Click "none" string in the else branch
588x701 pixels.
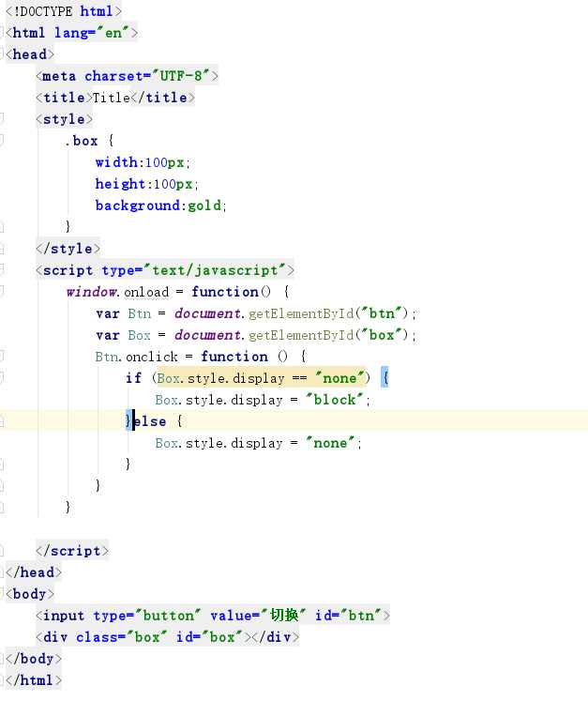click(x=330, y=443)
